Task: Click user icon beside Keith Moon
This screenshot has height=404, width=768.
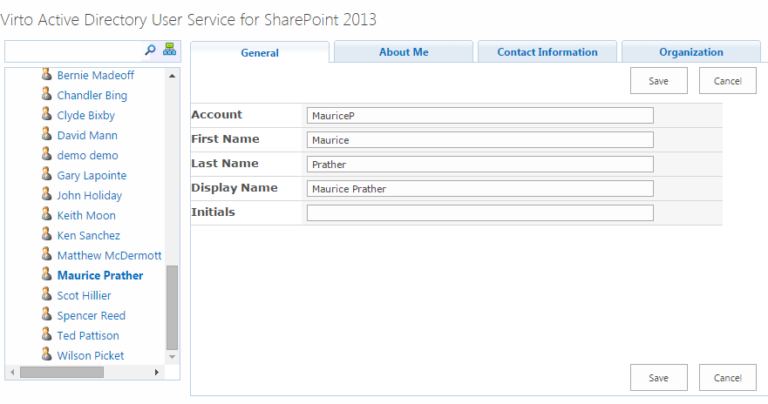Action: tap(46, 215)
